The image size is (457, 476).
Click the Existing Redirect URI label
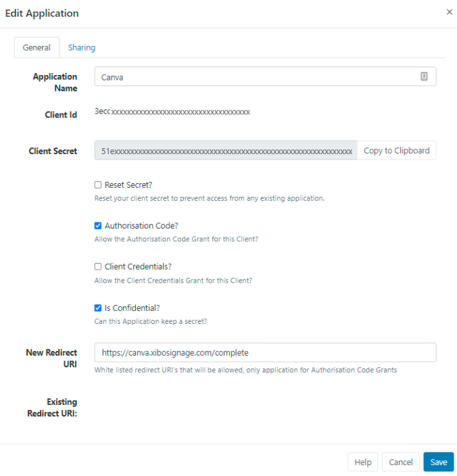tap(52, 408)
